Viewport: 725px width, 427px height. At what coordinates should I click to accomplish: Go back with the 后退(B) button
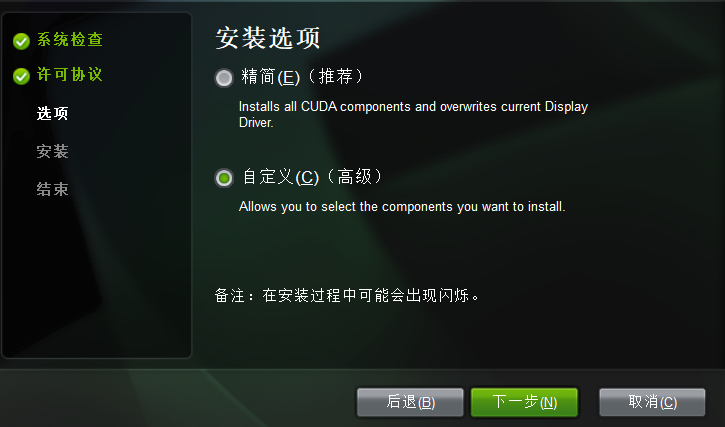click(410, 402)
